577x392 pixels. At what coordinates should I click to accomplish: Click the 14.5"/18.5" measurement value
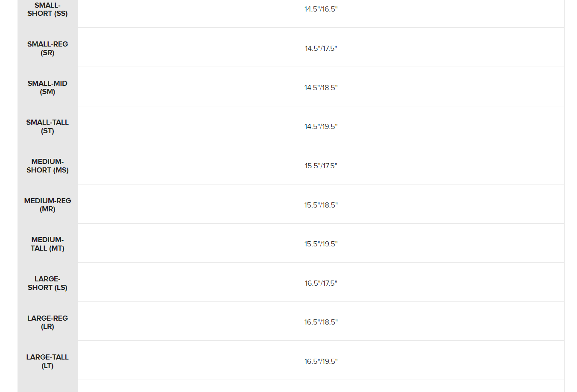[321, 88]
